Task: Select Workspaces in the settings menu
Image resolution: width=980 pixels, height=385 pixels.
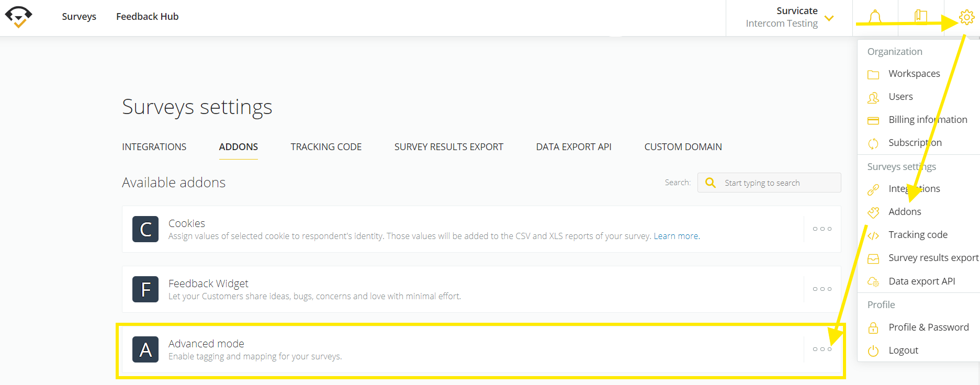Action: [x=914, y=74]
